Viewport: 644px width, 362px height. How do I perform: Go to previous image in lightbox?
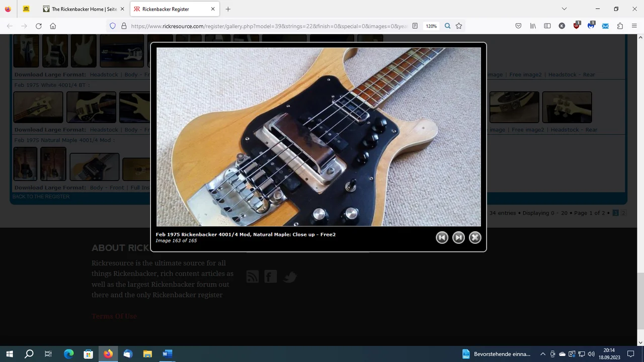(442, 237)
